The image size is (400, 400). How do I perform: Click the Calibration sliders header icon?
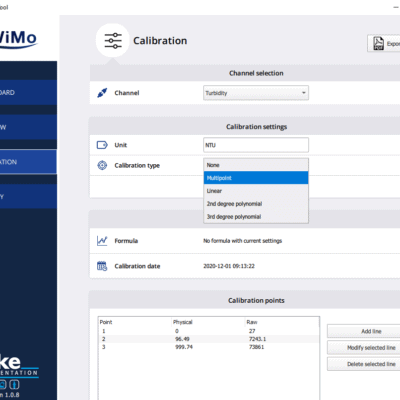pyautogui.click(x=113, y=41)
